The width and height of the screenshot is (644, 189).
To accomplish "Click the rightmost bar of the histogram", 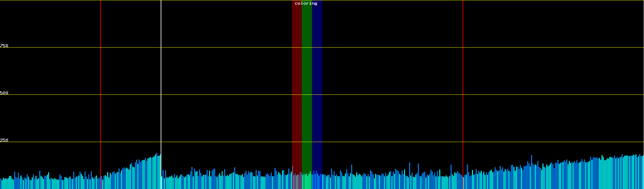I will pos(643,172).
